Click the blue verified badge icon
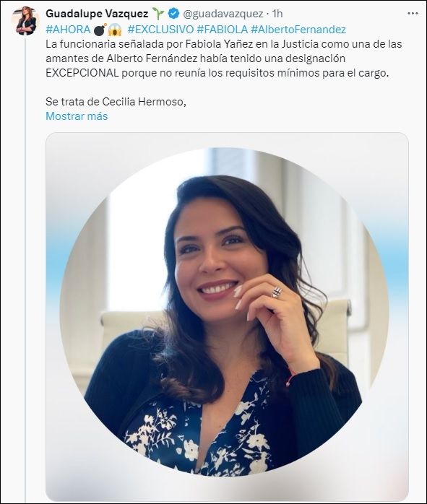Image resolution: width=427 pixels, height=504 pixels. (174, 14)
